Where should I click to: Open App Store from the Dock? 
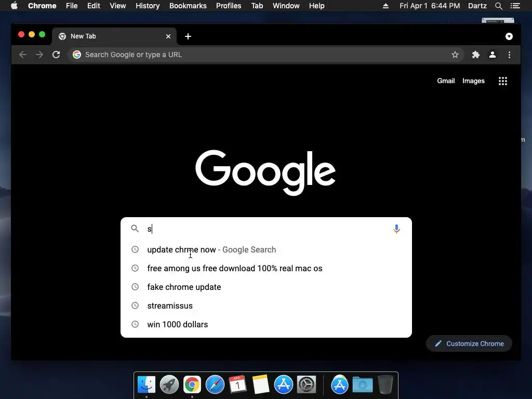[284, 385]
